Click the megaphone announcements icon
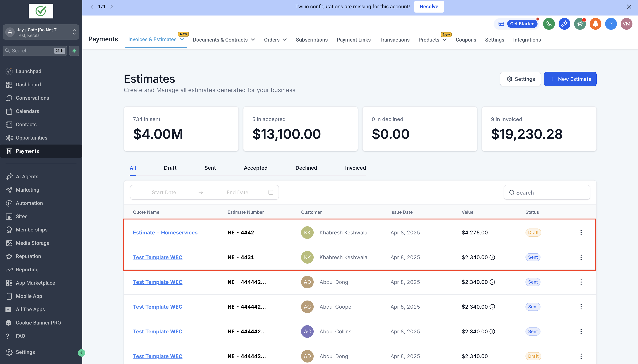Image resolution: width=638 pixels, height=364 pixels. [580, 24]
